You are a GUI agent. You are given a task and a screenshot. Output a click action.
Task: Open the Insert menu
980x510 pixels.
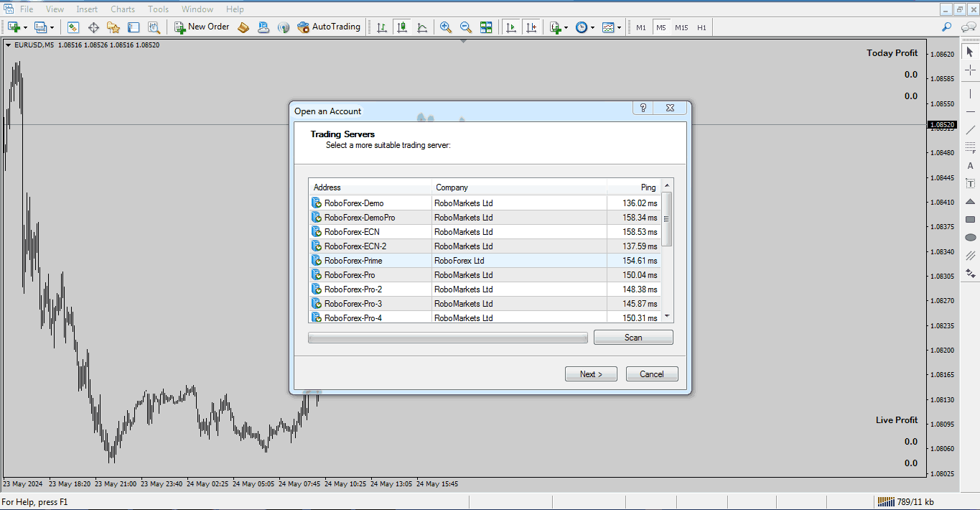pos(87,9)
